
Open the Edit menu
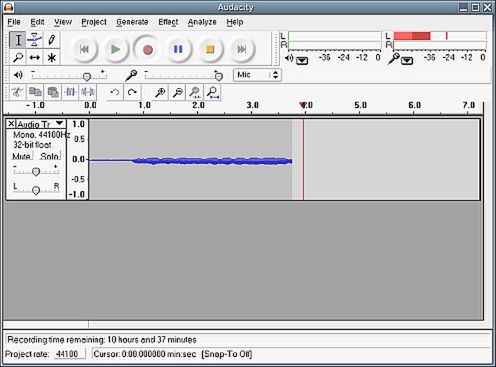(x=37, y=22)
